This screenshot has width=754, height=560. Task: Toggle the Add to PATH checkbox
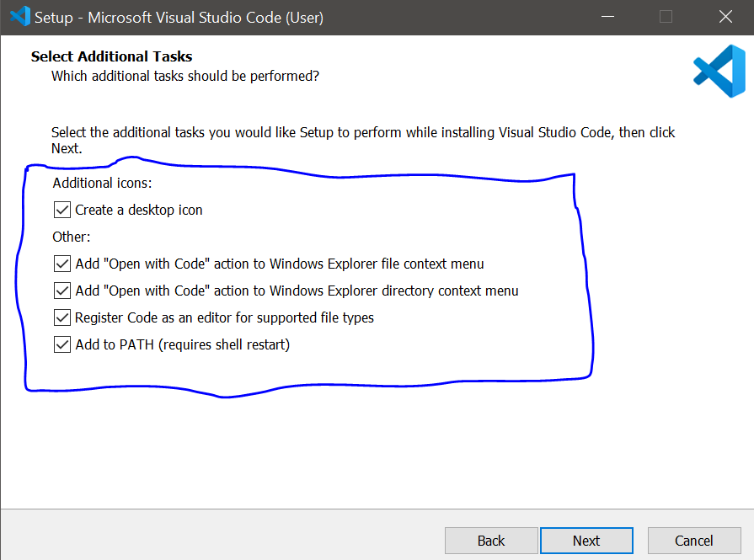click(x=62, y=344)
